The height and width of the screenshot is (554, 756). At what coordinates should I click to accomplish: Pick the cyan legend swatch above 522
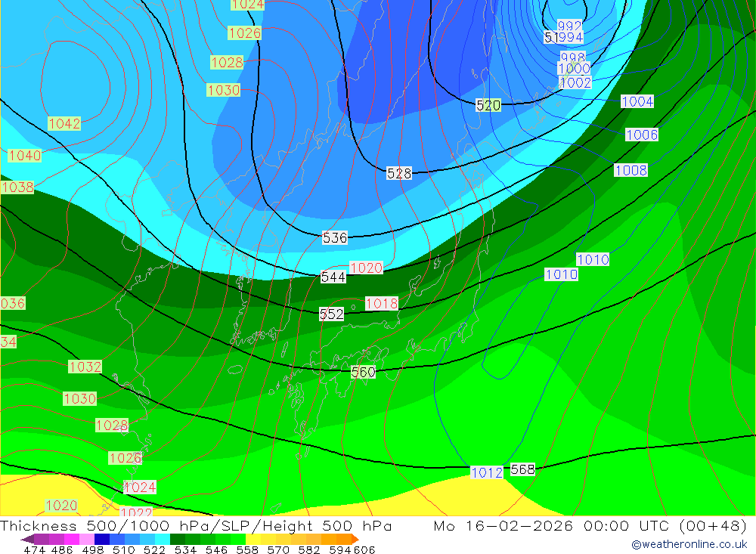pyautogui.click(x=163, y=539)
